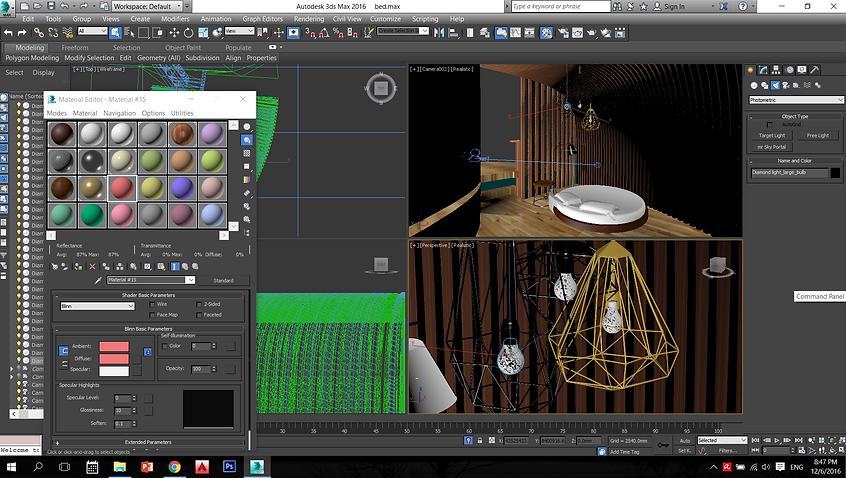The width and height of the screenshot is (846, 478).
Task: Click the Polygon Modeling ribbon panel button
Action: click(32, 58)
